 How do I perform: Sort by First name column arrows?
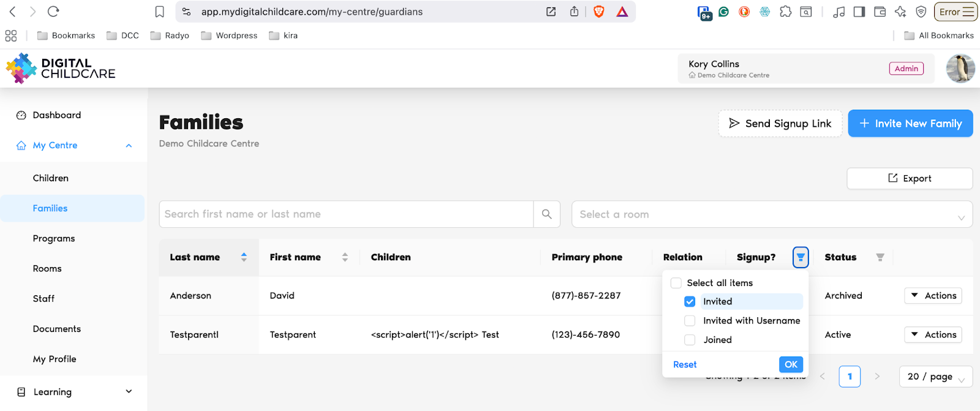pyautogui.click(x=345, y=257)
